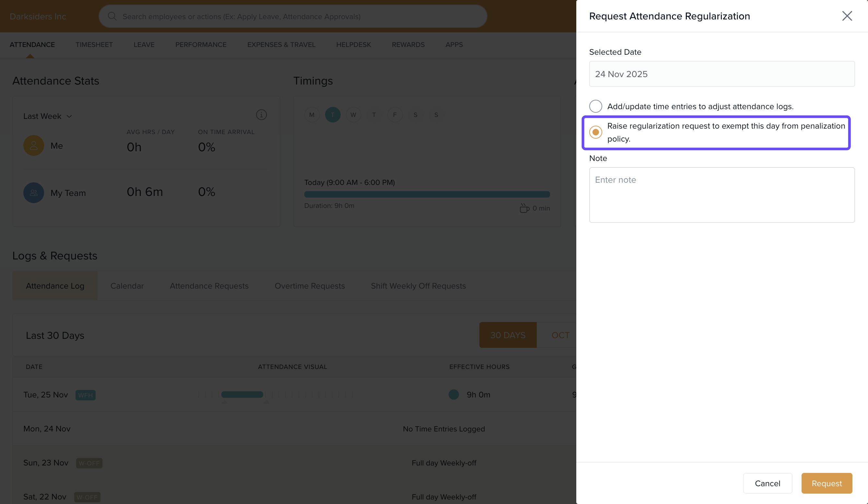Screen dimensions: 868x504
Task: Click the Attendance Stats info icon
Action: coord(261,115)
